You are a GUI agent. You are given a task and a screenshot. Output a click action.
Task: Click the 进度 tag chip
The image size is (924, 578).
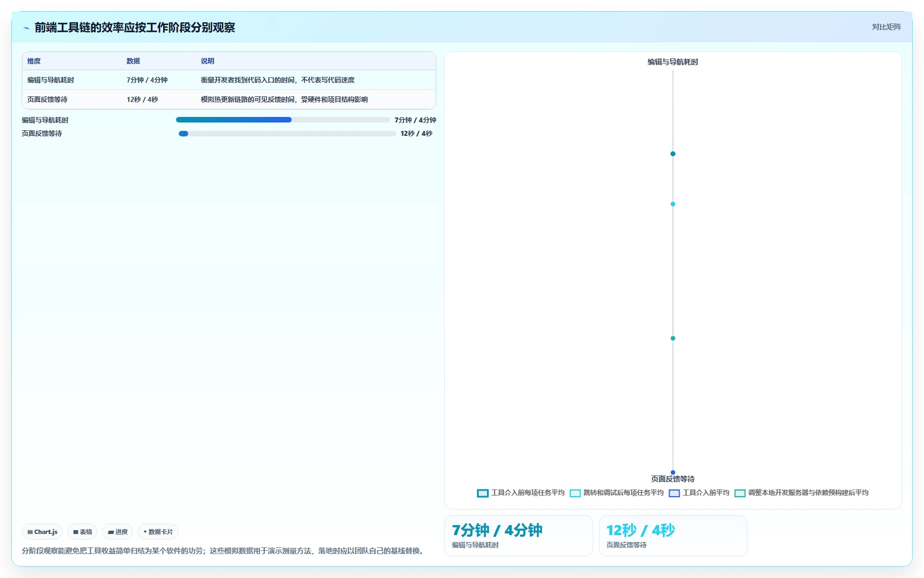(117, 532)
